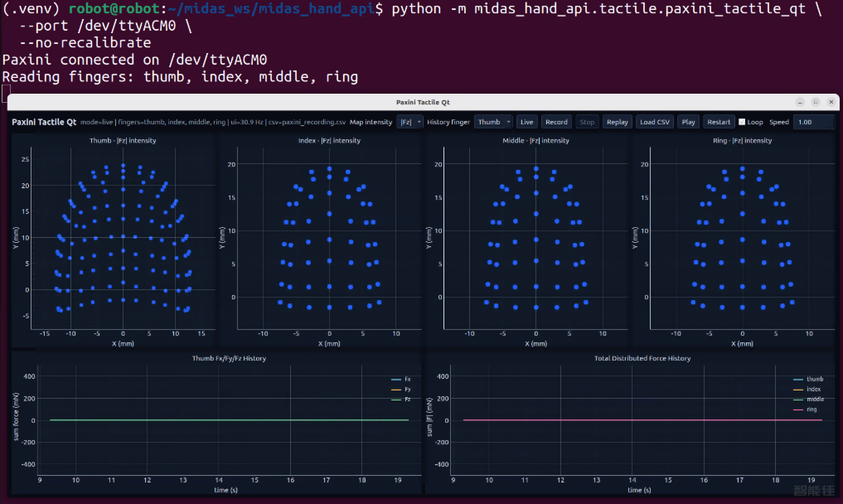843x504 pixels.
Task: Click the 'Speed' label in toolbar
Action: (x=779, y=122)
